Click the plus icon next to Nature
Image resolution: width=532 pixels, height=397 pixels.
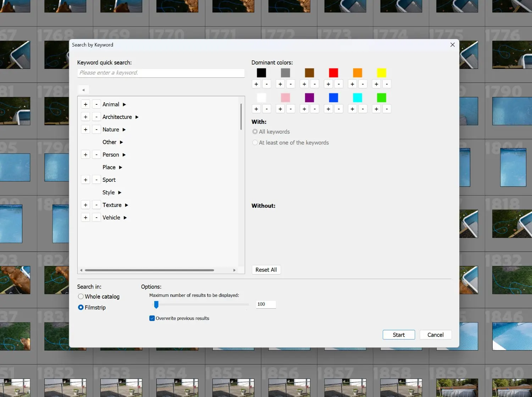(x=85, y=129)
